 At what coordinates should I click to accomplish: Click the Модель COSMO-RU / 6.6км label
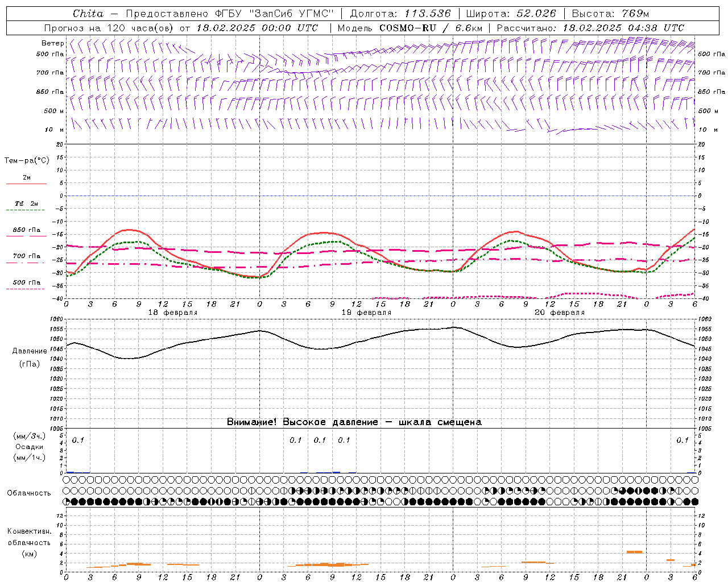pyautogui.click(x=410, y=28)
